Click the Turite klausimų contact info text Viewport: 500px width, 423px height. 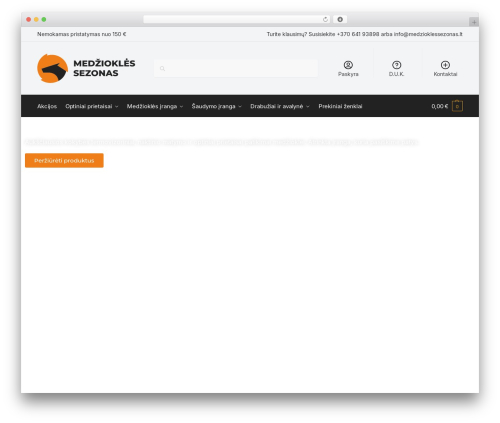coord(364,34)
